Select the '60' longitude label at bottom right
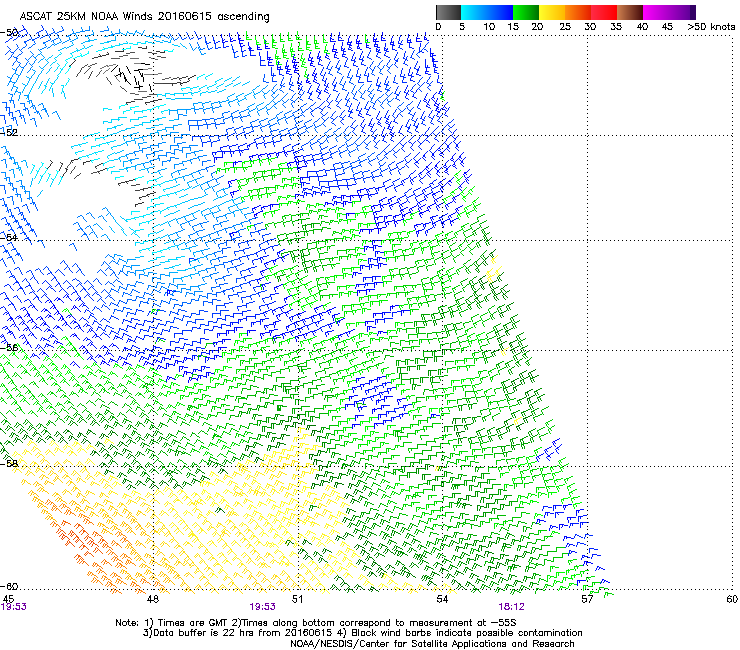This screenshot has width=740, height=650. point(732,599)
